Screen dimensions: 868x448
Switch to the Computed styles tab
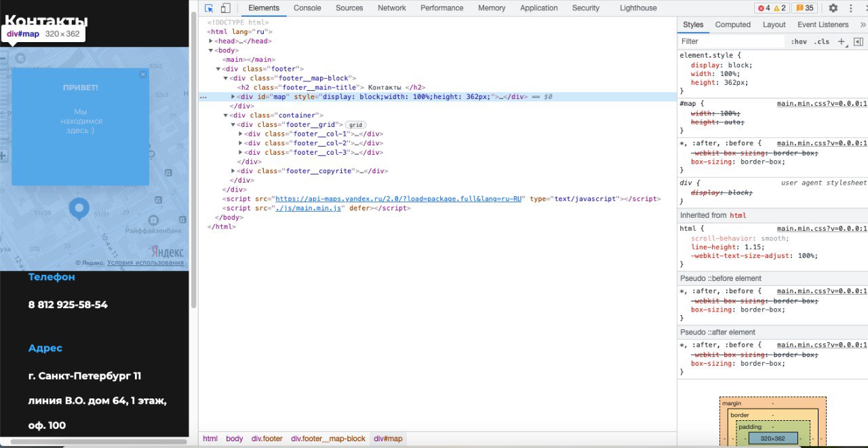pyautogui.click(x=733, y=24)
